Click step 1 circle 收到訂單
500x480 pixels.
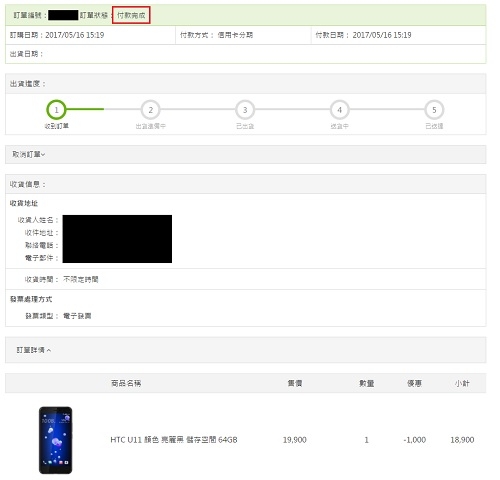pos(56,110)
